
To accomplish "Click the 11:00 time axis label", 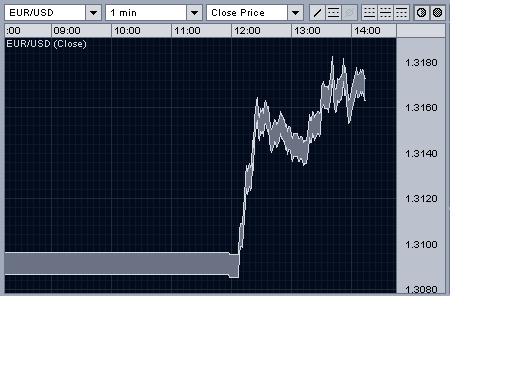I will (187, 31).
